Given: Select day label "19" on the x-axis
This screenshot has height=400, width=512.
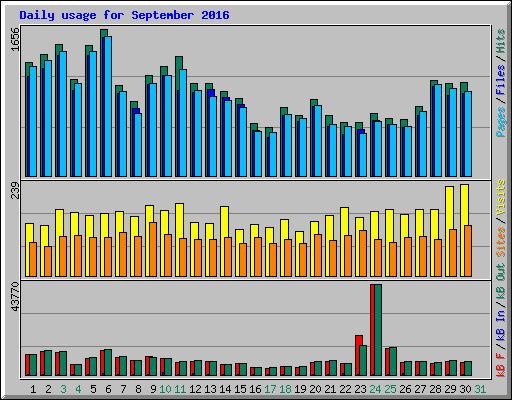Looking at the screenshot, I should point(300,389).
